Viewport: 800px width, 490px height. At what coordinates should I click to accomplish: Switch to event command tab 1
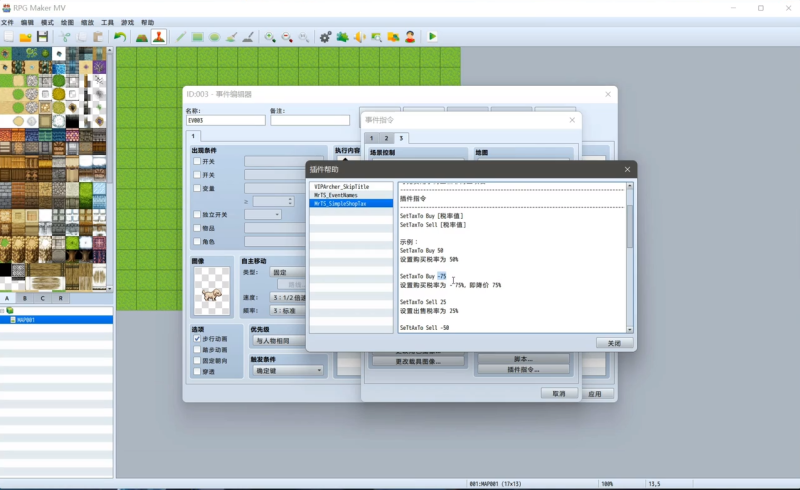[x=371, y=138]
